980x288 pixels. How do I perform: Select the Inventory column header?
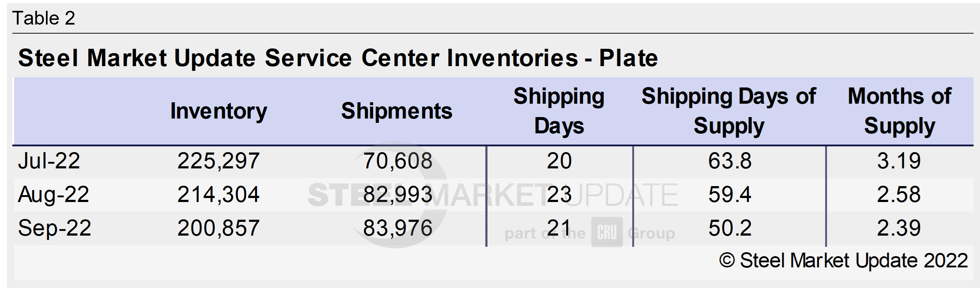pyautogui.click(x=218, y=111)
